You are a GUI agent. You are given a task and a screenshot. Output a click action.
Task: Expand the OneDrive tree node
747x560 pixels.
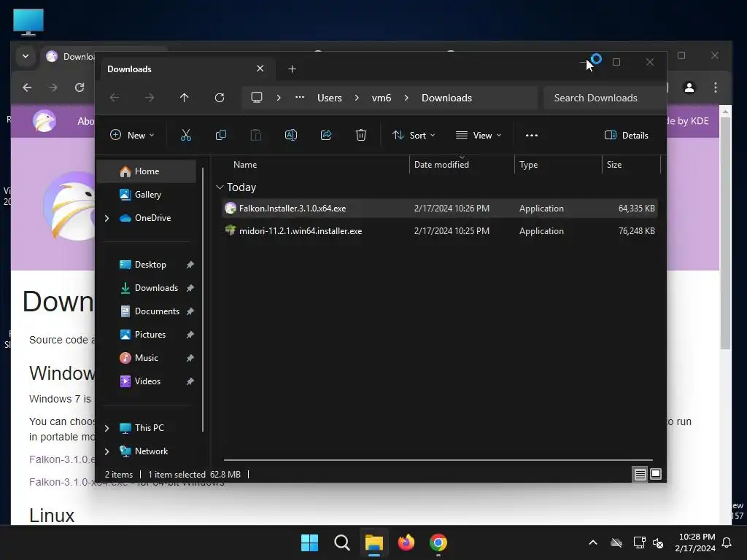click(107, 218)
